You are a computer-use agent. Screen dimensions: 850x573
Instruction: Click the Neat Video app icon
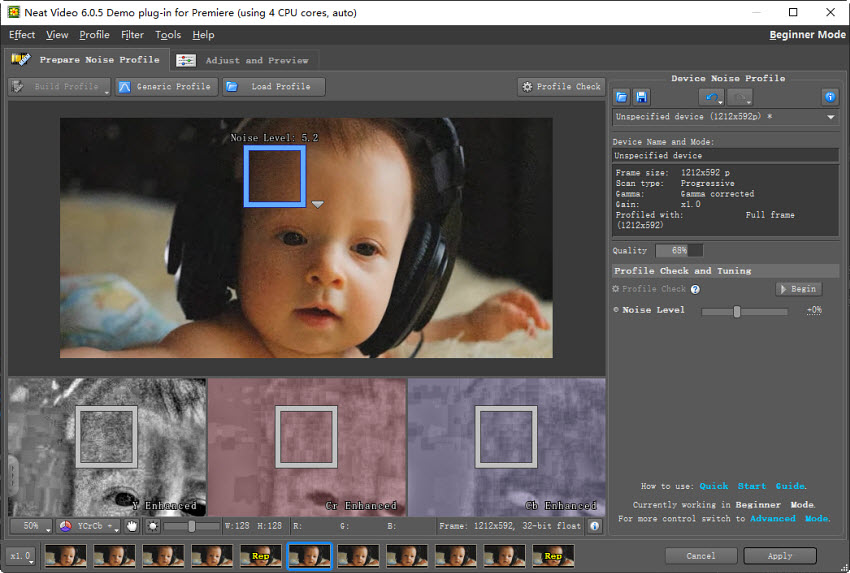[x=14, y=12]
